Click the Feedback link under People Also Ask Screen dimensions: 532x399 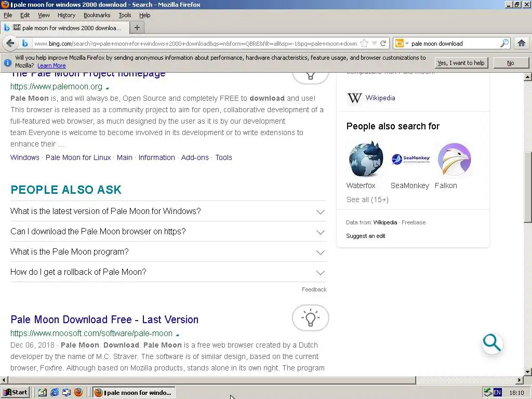[314, 289]
